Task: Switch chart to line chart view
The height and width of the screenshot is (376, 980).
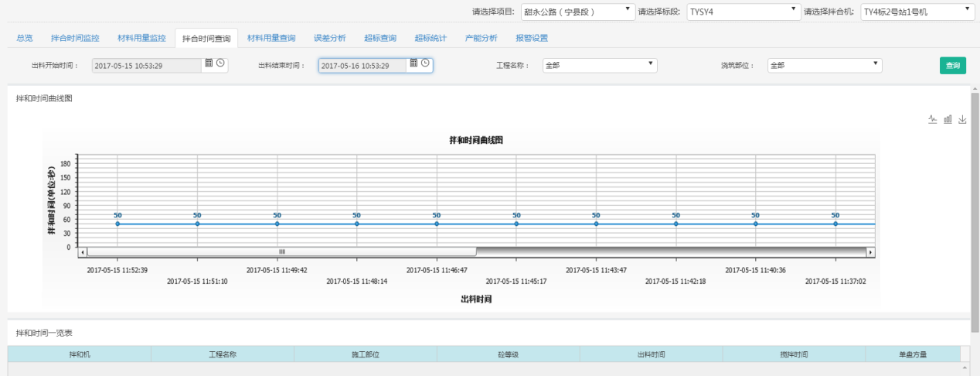Action: pos(932,120)
